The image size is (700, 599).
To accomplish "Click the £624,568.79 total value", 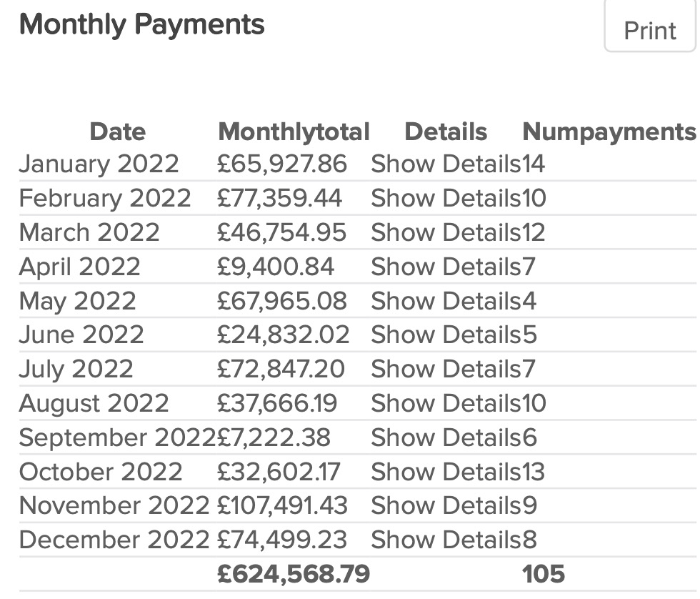I will pyautogui.click(x=293, y=573).
